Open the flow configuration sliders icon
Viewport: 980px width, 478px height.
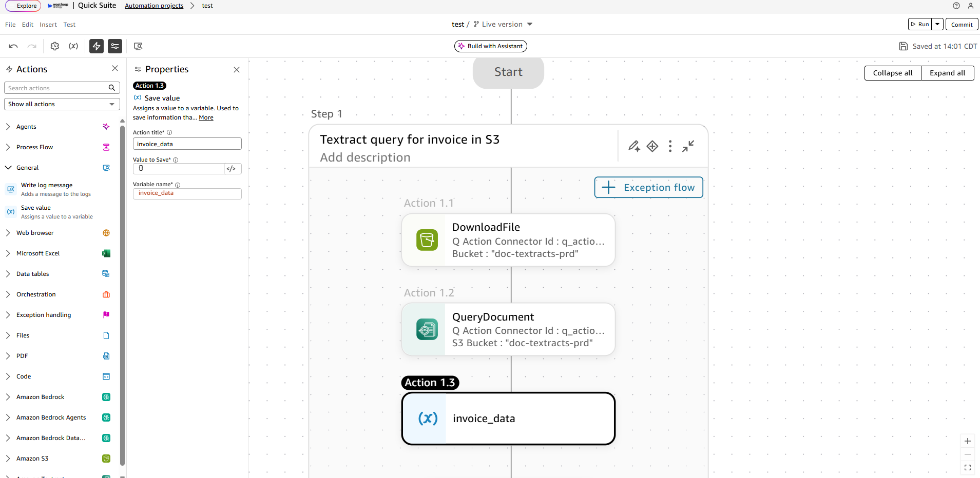pos(115,46)
